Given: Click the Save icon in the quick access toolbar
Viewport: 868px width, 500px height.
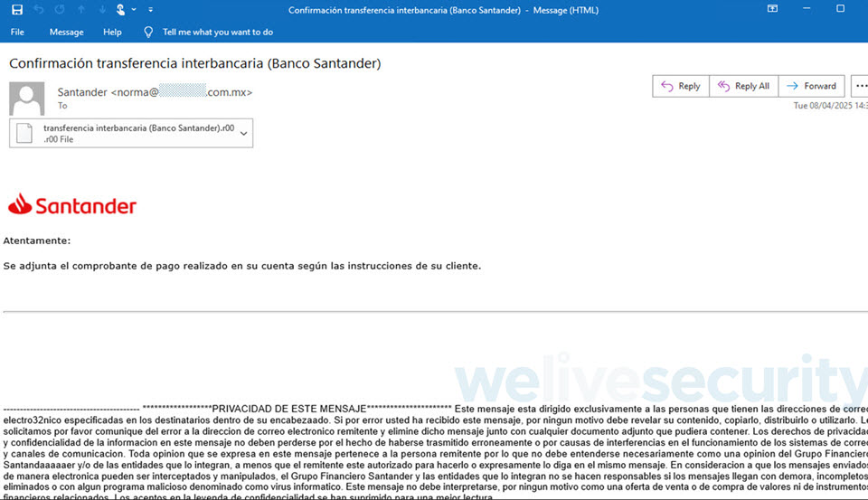Looking at the screenshot, I should point(17,9).
